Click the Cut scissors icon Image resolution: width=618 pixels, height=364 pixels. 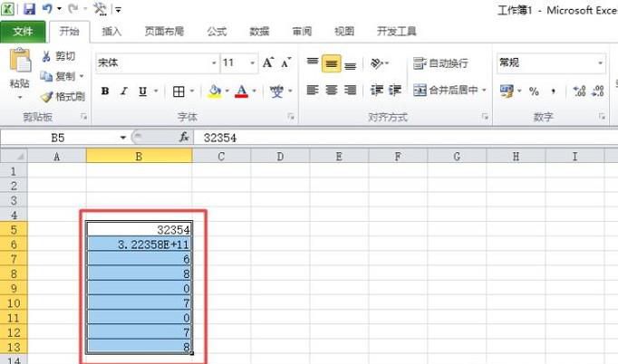pyautogui.click(x=46, y=56)
